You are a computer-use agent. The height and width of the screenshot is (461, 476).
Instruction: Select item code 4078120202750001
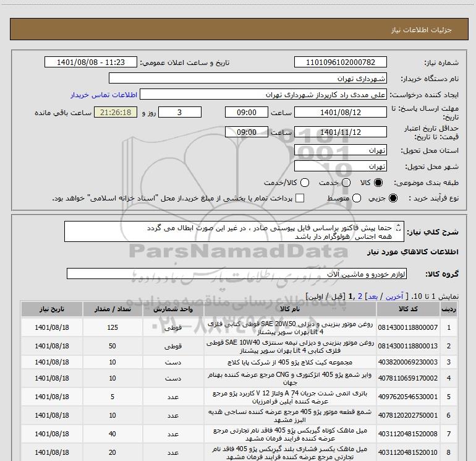pos(408,415)
